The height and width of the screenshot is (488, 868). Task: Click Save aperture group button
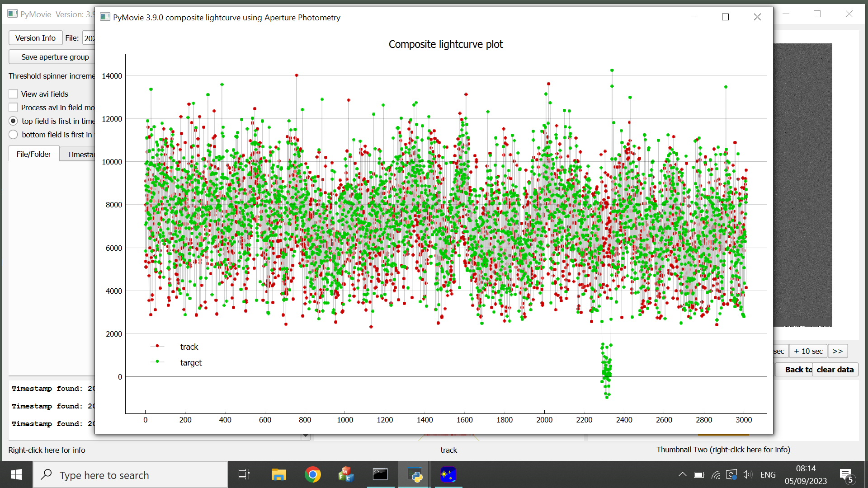[54, 57]
